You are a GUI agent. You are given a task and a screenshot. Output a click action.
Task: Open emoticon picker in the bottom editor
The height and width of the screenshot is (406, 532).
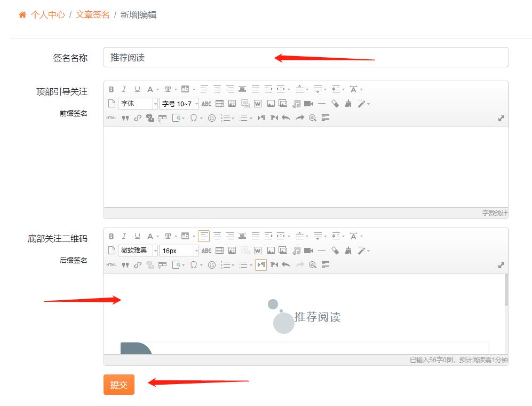[x=212, y=264]
